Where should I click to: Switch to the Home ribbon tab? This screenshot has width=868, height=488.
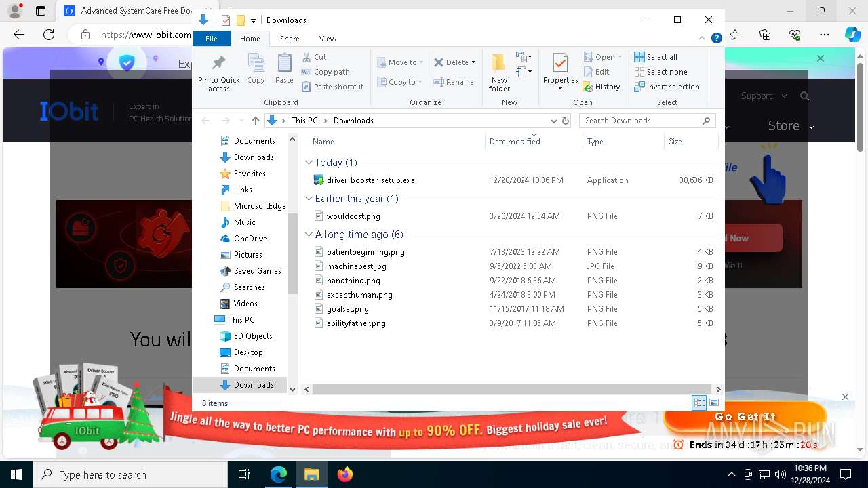[250, 39]
